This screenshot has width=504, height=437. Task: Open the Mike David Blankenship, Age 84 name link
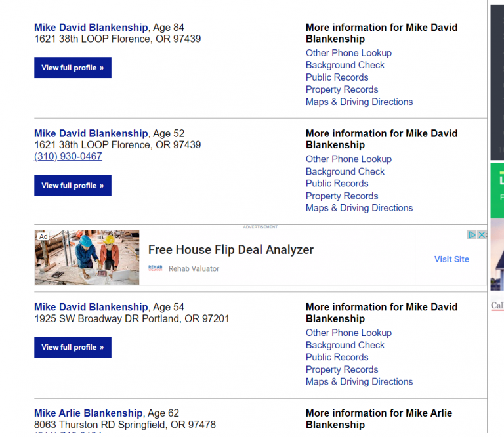point(91,28)
